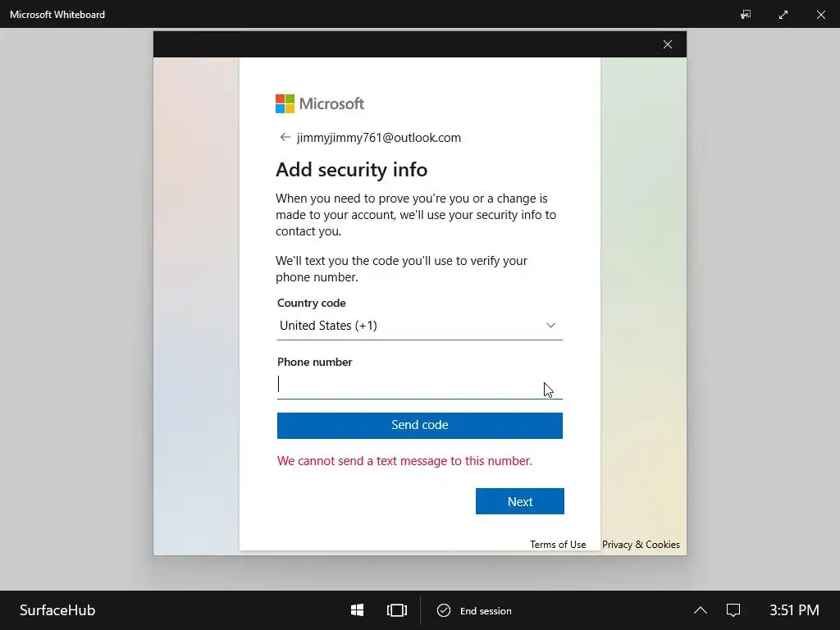
Task: Expand the system tray up arrow
Action: point(701,610)
